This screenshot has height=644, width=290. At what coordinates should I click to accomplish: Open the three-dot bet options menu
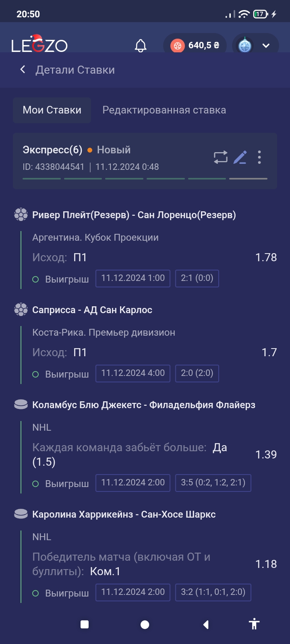(x=259, y=157)
